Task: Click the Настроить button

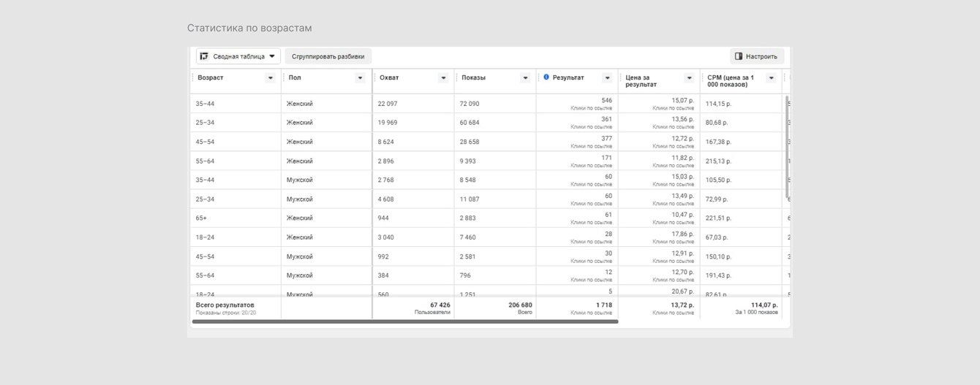Action: tap(757, 56)
